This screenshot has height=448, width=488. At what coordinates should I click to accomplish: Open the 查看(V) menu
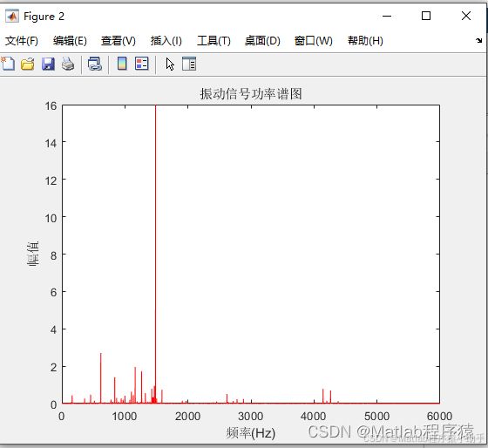click(119, 41)
